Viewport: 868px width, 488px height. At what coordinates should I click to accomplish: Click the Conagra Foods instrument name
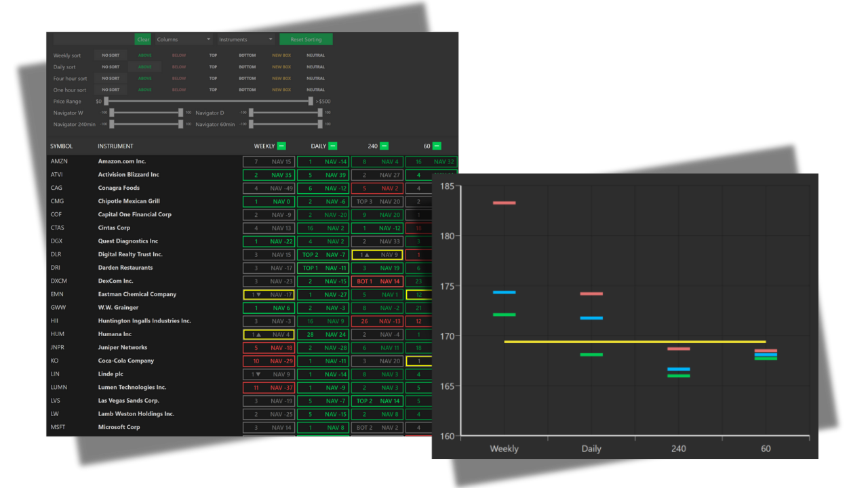(x=119, y=188)
